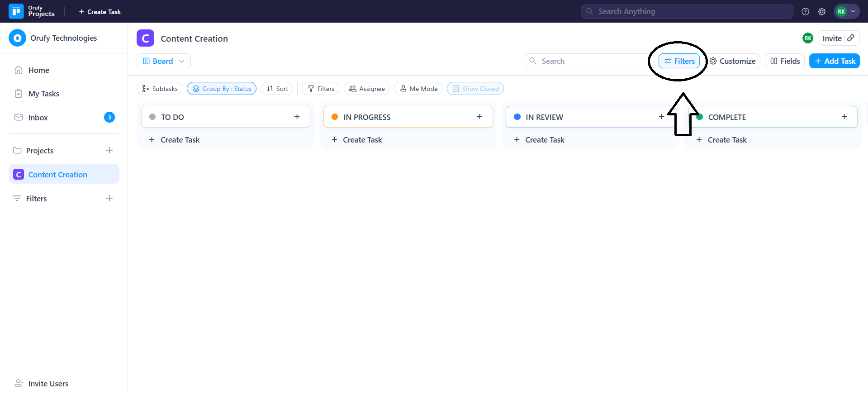Viewport: 868px width, 395px height.
Task: Click the circled Filters button
Action: pyautogui.click(x=679, y=61)
